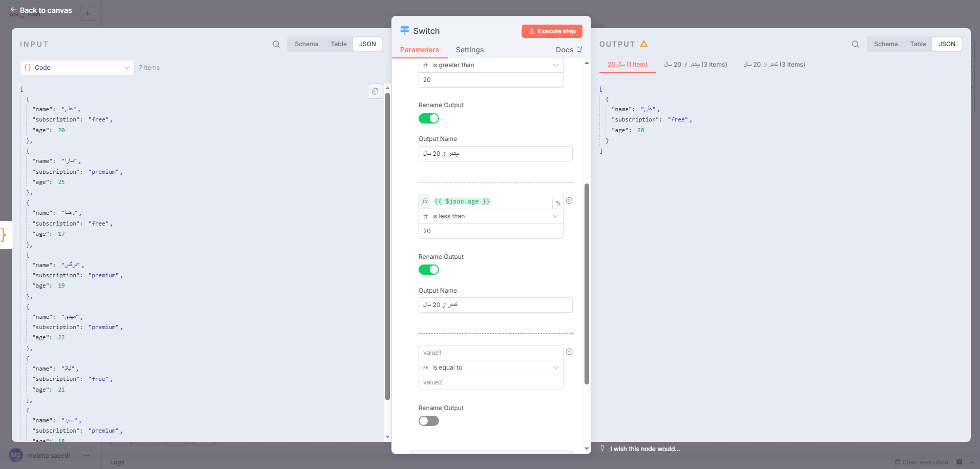Viewport: 980px width, 469px height.
Task: Click the circle icon next to value1 rule
Action: [569, 352]
